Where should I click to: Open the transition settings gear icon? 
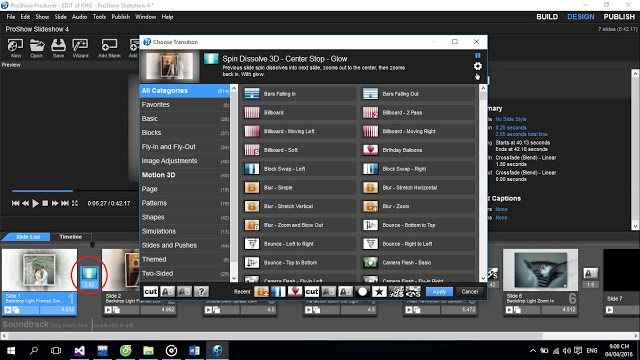478,66
